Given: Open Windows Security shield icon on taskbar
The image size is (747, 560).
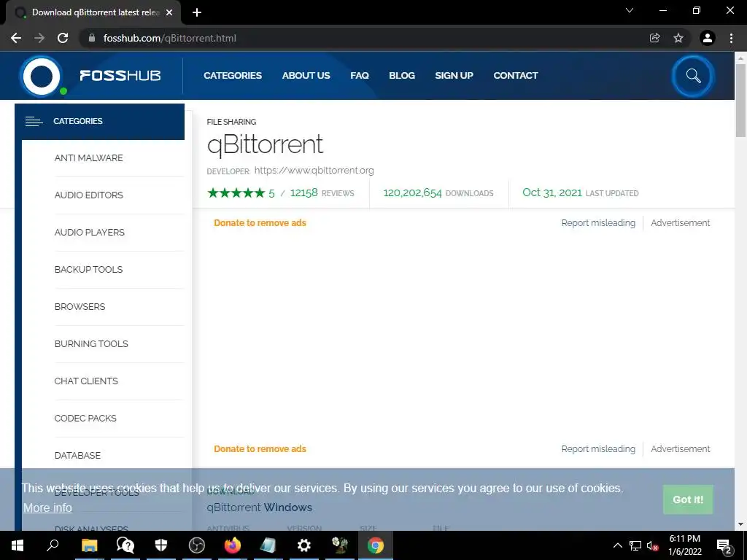Looking at the screenshot, I should [x=161, y=545].
